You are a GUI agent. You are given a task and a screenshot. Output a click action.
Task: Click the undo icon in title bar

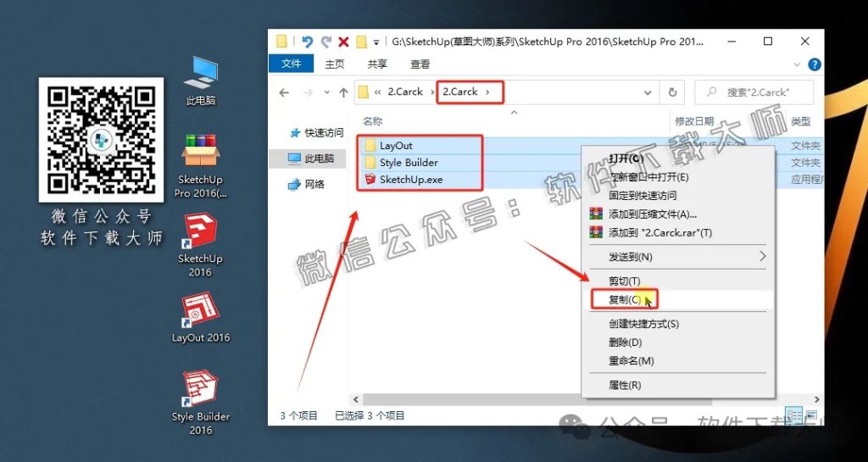[307, 42]
